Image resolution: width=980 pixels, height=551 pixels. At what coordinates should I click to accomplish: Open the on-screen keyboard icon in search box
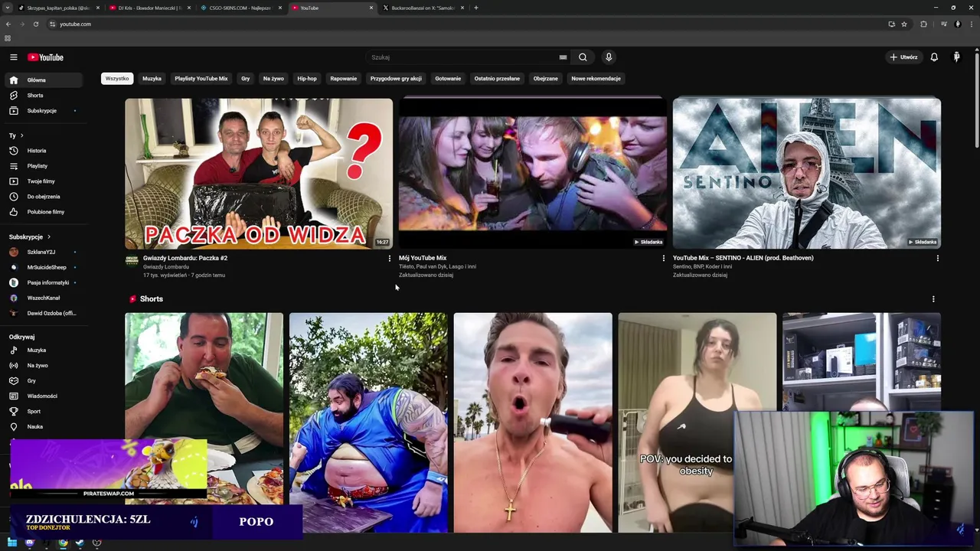click(x=563, y=57)
